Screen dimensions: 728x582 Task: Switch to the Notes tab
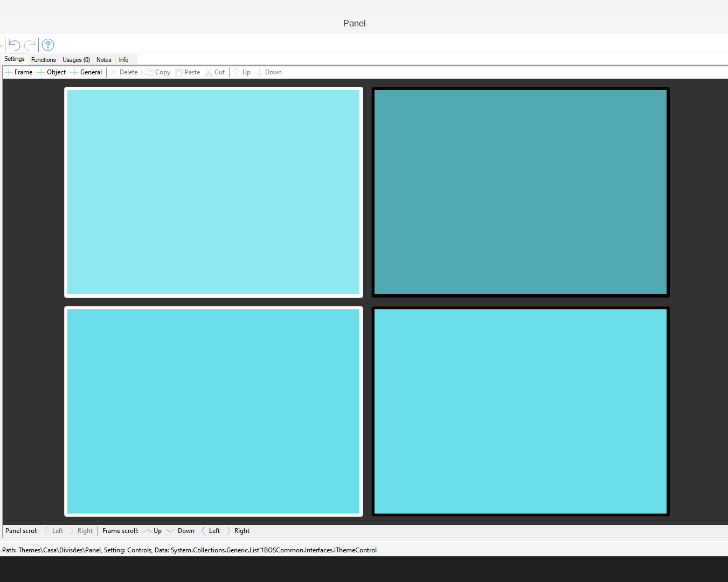pos(103,60)
